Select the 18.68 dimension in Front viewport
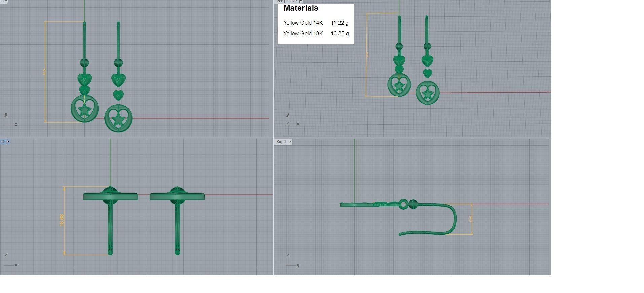 click(62, 220)
